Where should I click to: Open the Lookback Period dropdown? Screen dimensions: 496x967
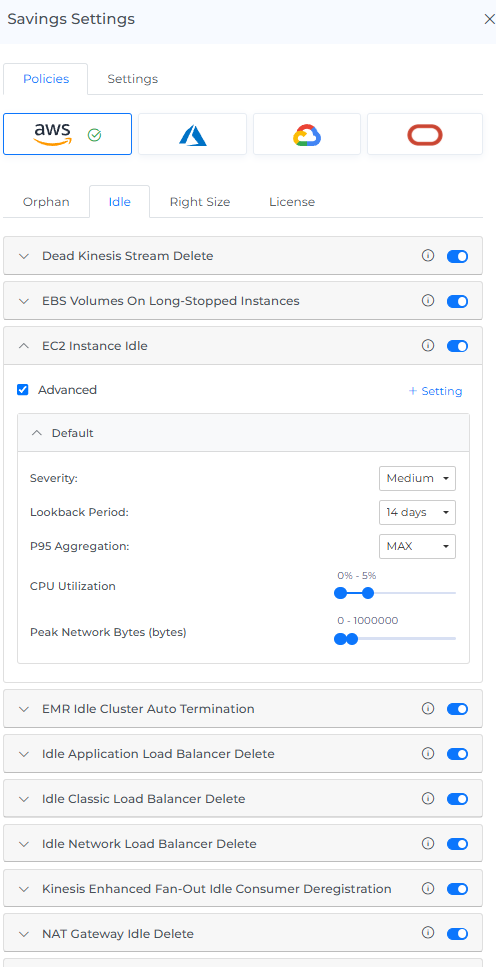417,512
